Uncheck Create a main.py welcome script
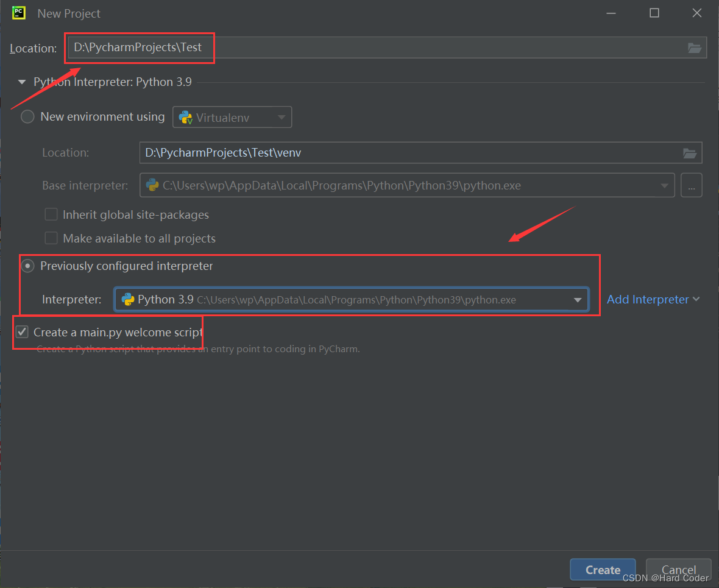The image size is (719, 588). (x=22, y=331)
